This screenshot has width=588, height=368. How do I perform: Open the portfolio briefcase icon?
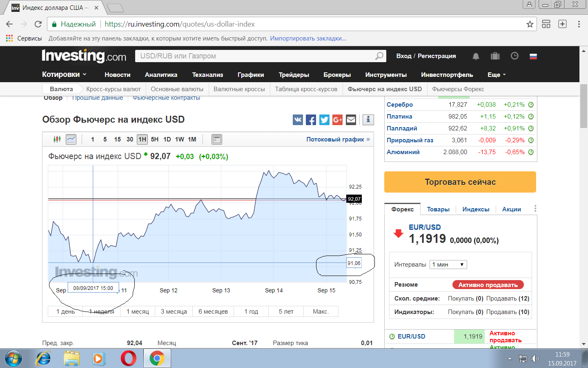[495, 56]
